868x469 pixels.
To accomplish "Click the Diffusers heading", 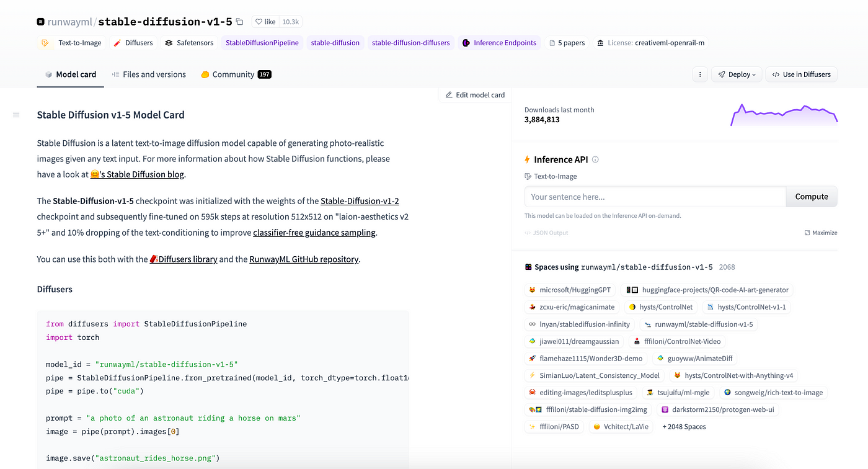I will coord(55,289).
